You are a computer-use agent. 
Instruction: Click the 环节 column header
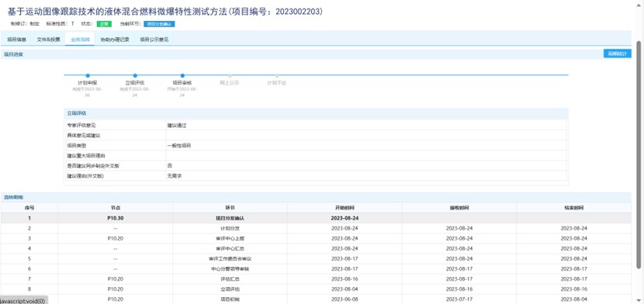230,208
